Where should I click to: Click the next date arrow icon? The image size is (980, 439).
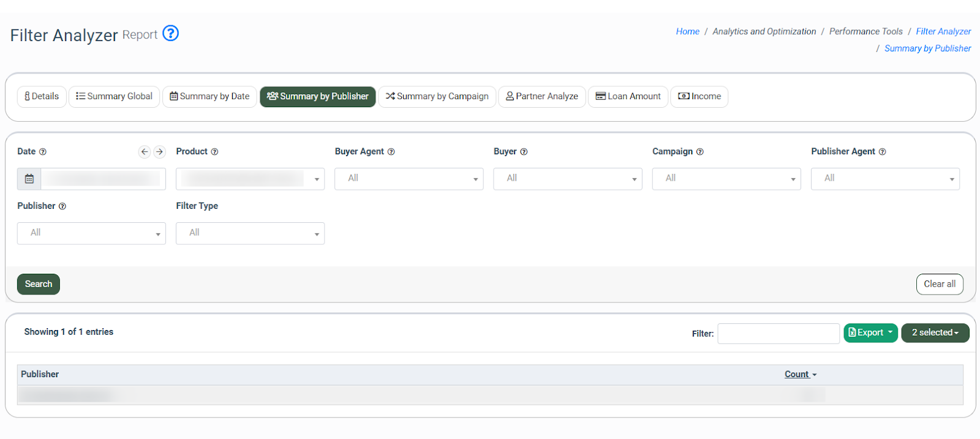click(159, 152)
